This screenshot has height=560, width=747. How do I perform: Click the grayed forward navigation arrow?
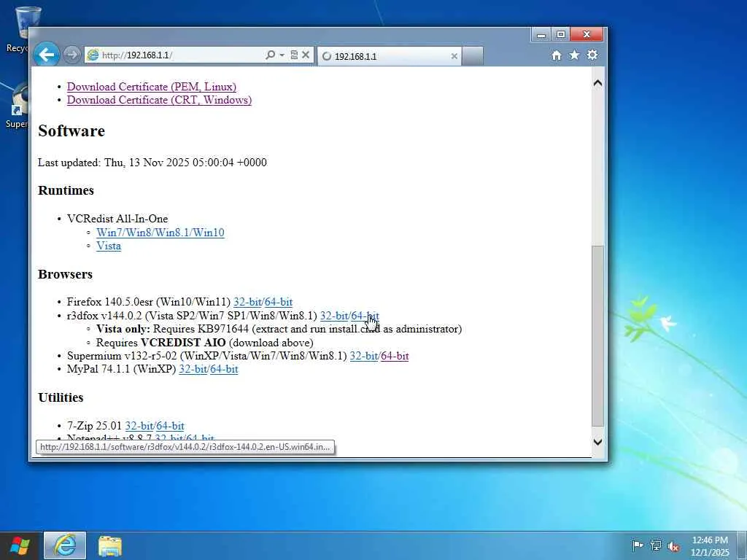point(72,55)
